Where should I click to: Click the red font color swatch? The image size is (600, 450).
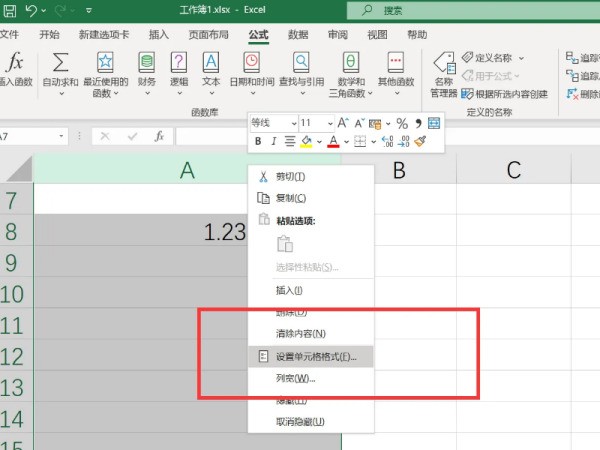coord(334,142)
